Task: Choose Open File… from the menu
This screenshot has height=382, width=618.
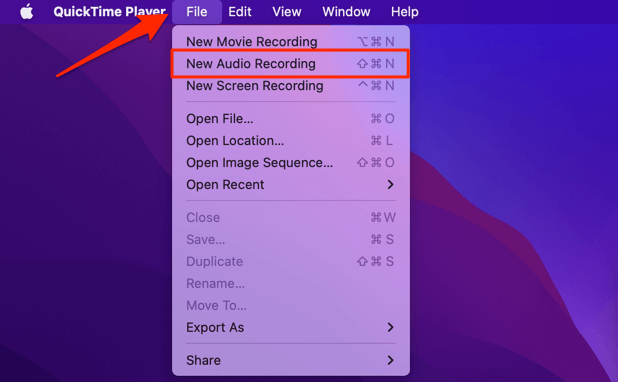Action: (291, 119)
